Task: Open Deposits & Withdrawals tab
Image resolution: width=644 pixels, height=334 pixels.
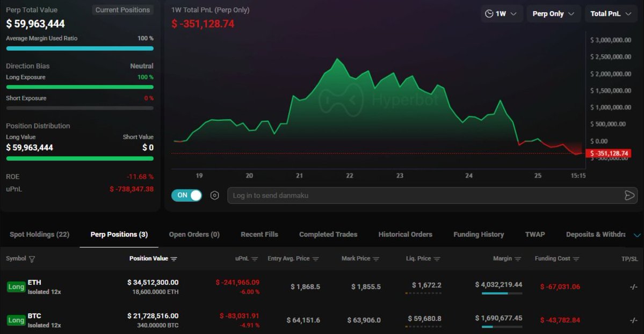Action: point(596,234)
